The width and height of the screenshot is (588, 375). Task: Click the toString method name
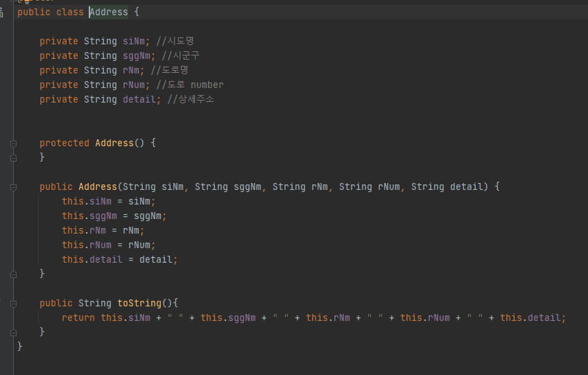pyautogui.click(x=139, y=304)
